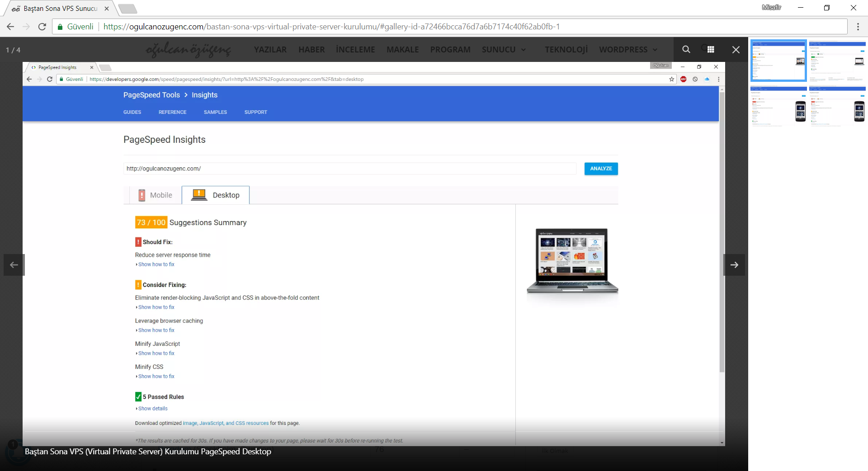
Task: Select the fourth gallery thumbnail
Action: coord(837,105)
